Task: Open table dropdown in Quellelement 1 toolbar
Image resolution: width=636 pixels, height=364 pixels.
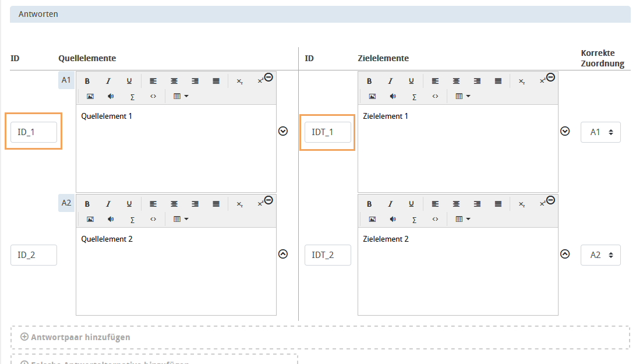Action: point(181,96)
